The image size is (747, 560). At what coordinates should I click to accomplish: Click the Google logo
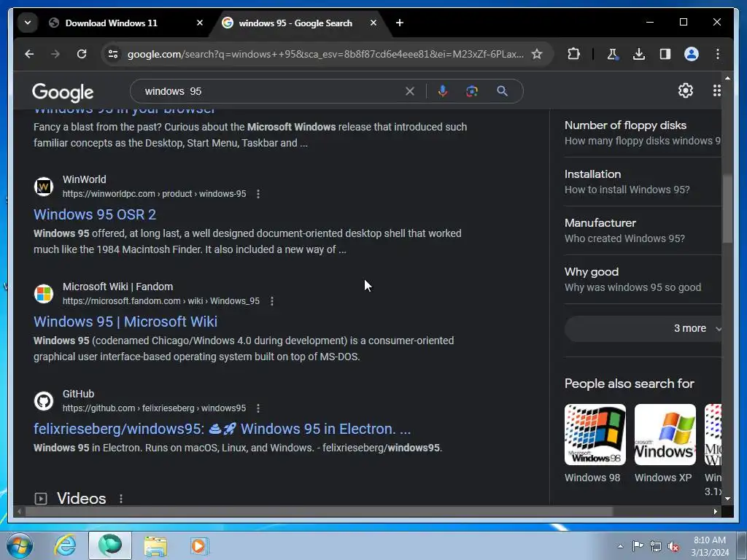[63, 92]
